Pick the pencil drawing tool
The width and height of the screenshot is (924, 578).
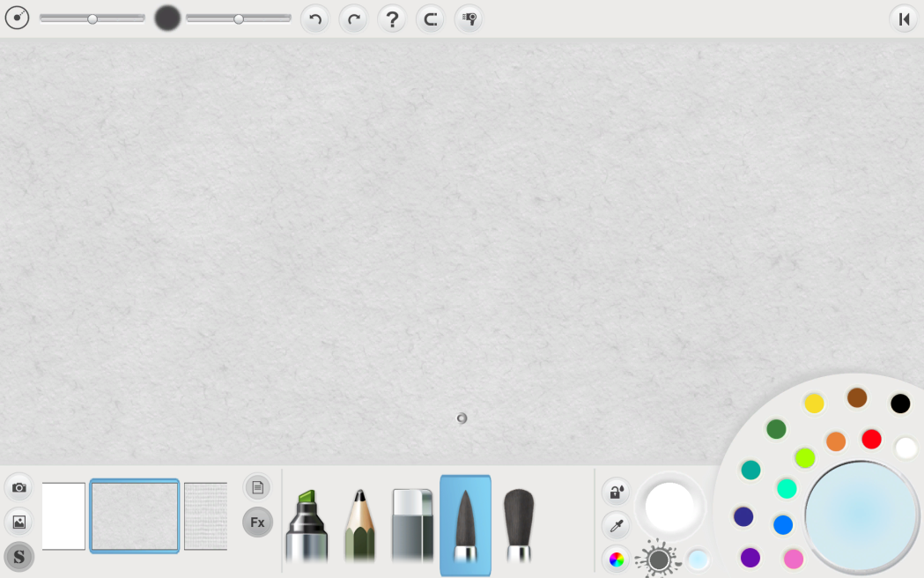[359, 525]
